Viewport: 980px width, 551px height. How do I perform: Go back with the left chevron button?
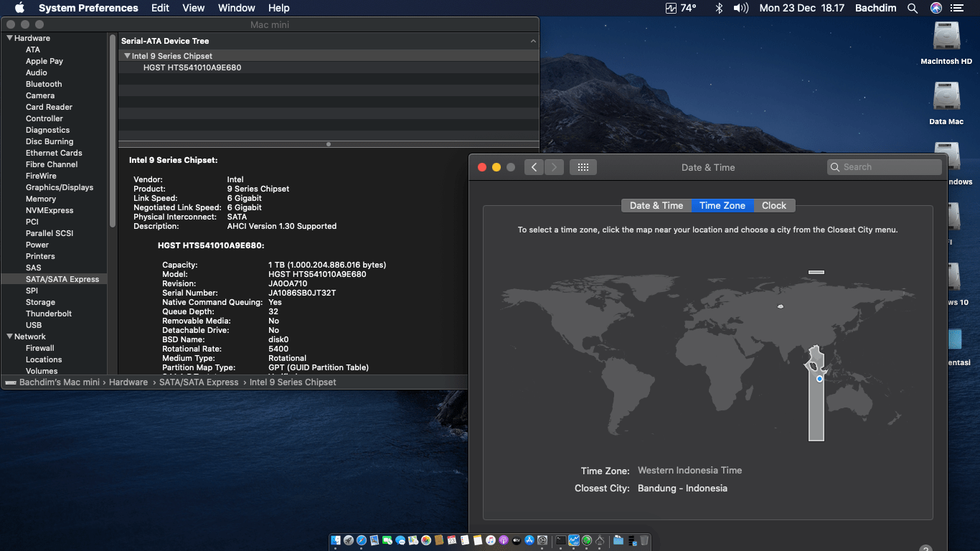pyautogui.click(x=534, y=167)
